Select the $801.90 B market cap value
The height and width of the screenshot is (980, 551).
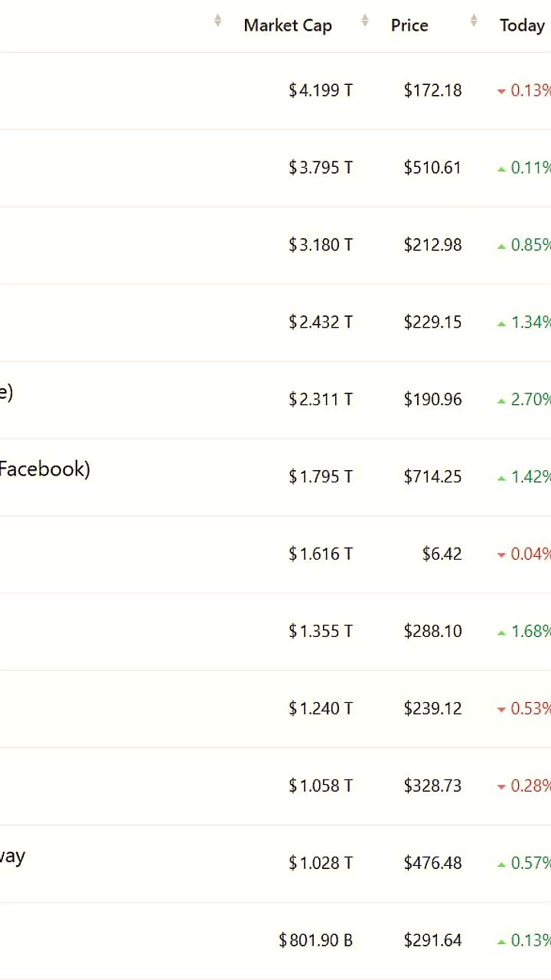(315, 940)
